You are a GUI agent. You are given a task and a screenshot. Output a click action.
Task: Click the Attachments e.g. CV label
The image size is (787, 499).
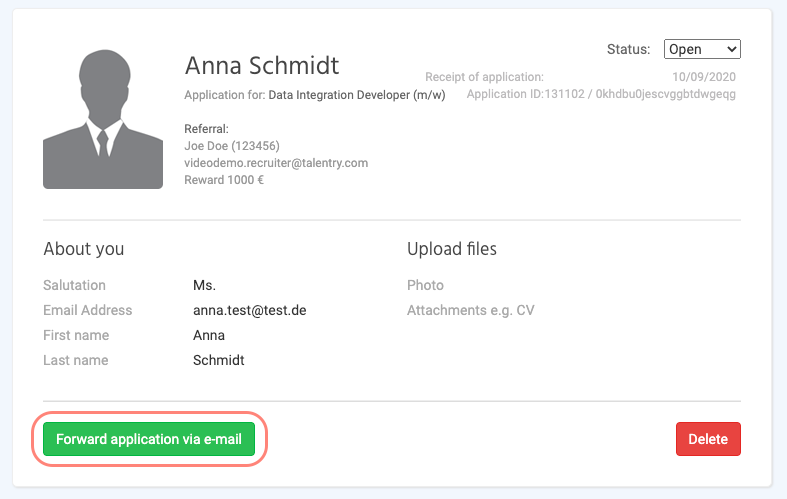(x=470, y=310)
